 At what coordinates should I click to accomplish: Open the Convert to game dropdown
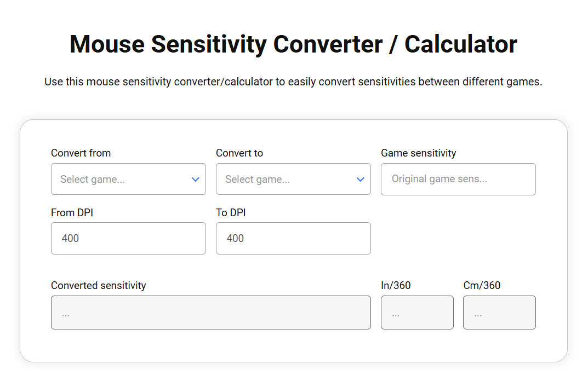pos(286,179)
